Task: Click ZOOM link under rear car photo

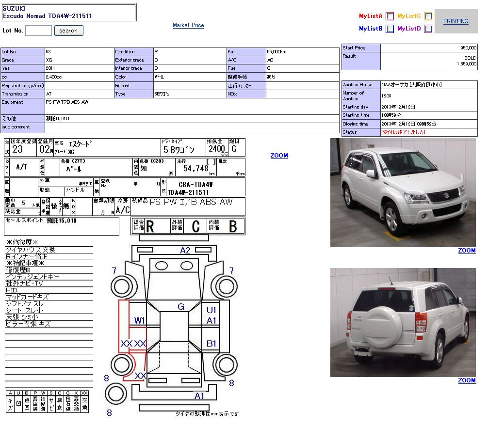Action: (x=467, y=380)
